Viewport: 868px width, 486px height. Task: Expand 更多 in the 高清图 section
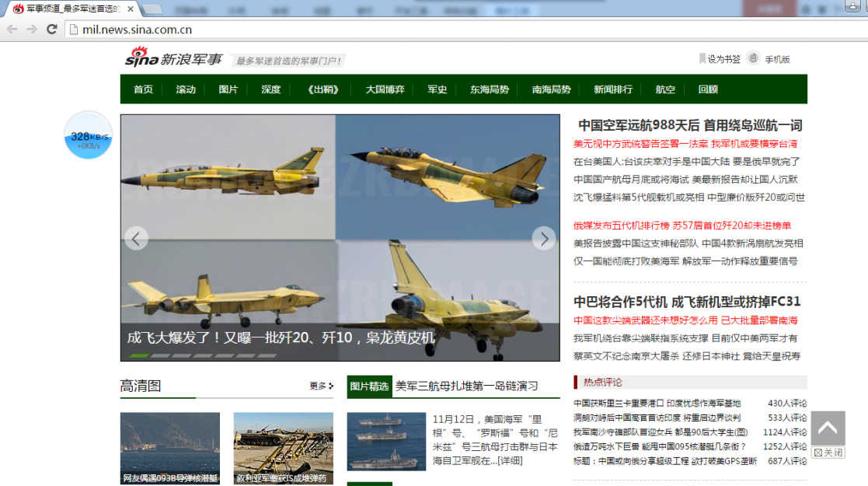pos(321,386)
